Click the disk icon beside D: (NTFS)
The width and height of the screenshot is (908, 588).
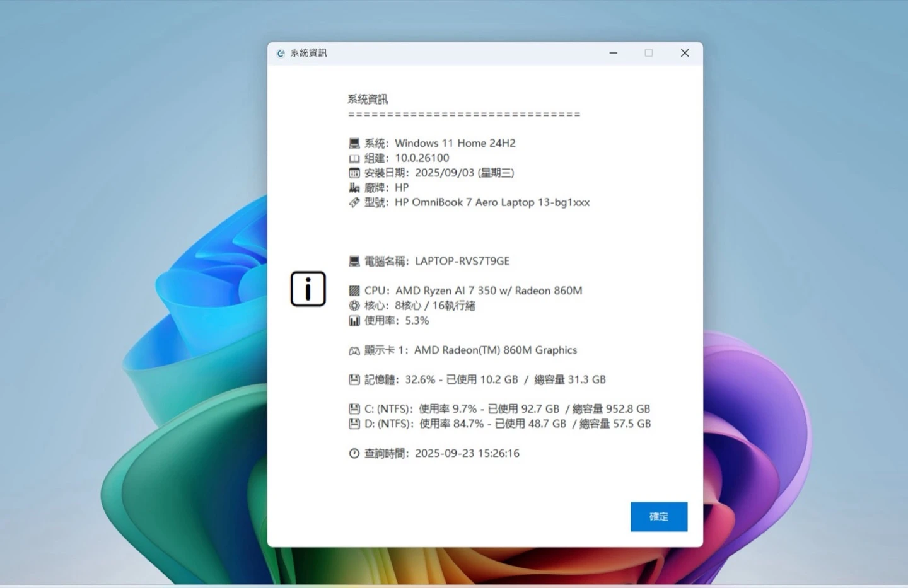click(x=354, y=424)
